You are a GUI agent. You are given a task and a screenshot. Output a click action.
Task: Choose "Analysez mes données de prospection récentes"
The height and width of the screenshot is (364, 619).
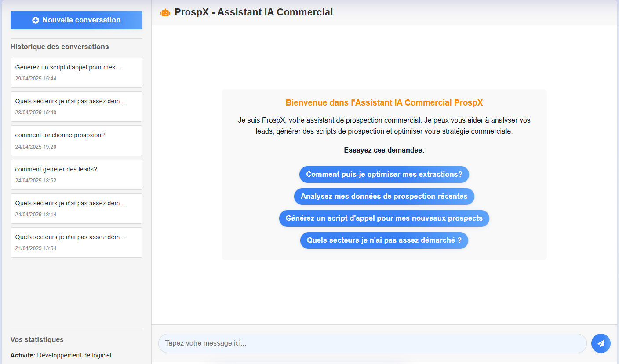pyautogui.click(x=384, y=197)
